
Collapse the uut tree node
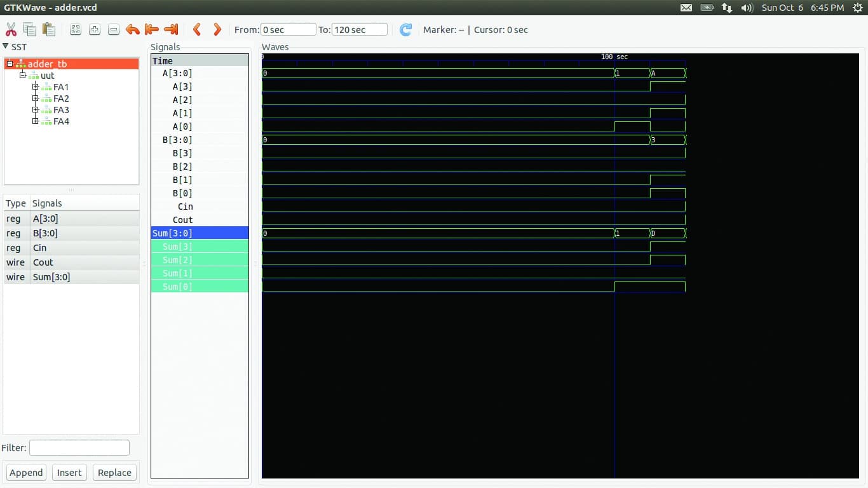click(22, 76)
